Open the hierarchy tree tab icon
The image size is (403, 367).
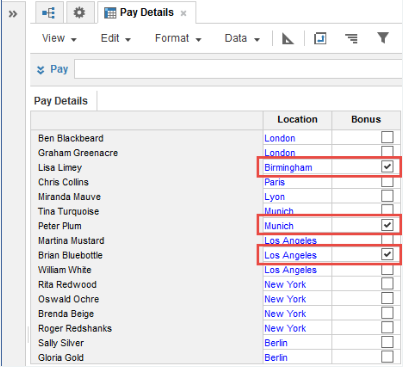49,13
